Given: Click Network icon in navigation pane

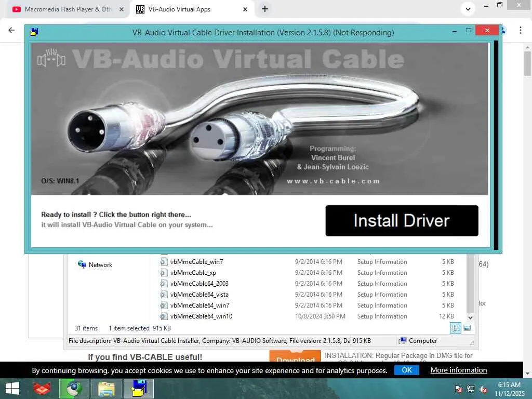Looking at the screenshot, I should click(x=82, y=264).
